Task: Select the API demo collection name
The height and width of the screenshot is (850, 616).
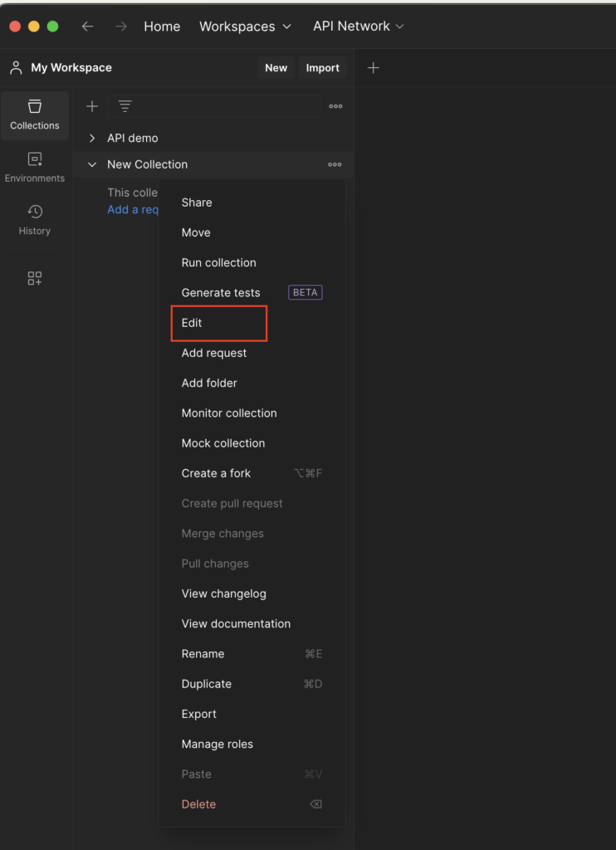Action: pyautogui.click(x=133, y=139)
